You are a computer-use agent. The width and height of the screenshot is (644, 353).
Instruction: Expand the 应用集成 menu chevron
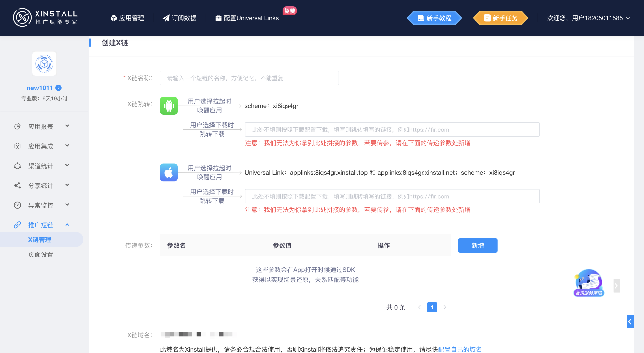point(67,146)
